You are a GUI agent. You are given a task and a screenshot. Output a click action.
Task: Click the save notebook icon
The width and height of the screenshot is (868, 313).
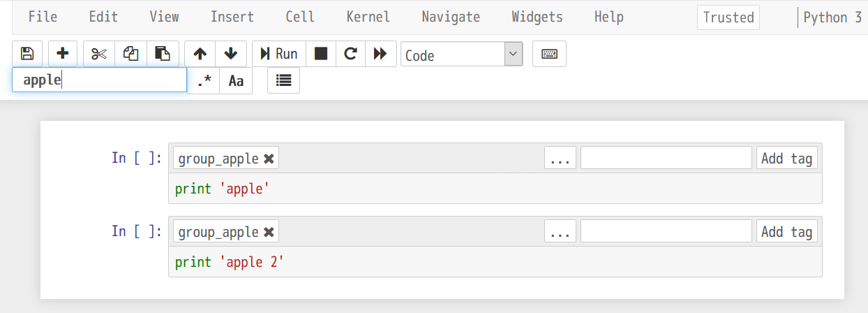(27, 54)
